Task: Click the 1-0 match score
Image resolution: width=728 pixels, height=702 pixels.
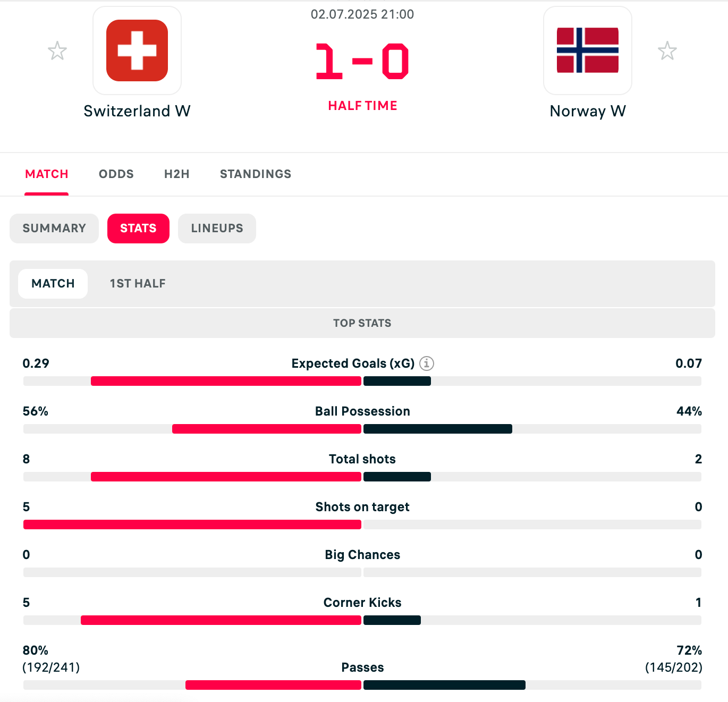Action: pos(362,62)
